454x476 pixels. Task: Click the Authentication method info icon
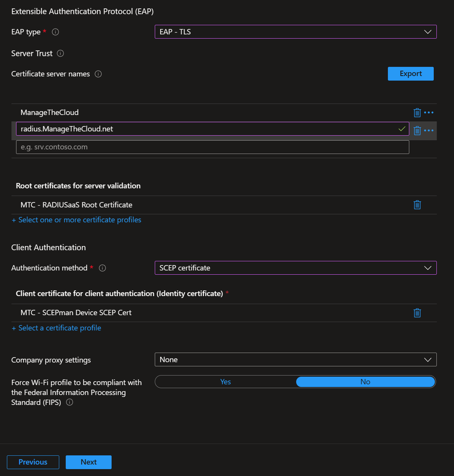pyautogui.click(x=102, y=268)
